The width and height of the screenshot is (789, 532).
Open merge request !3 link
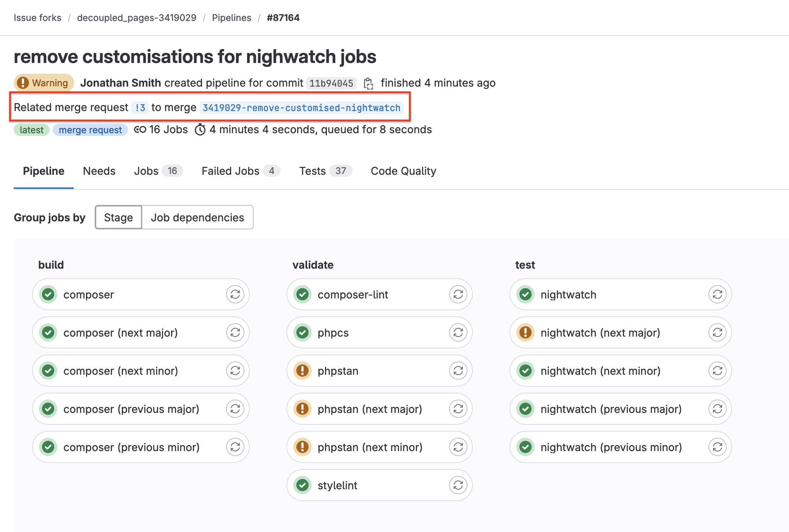point(140,108)
